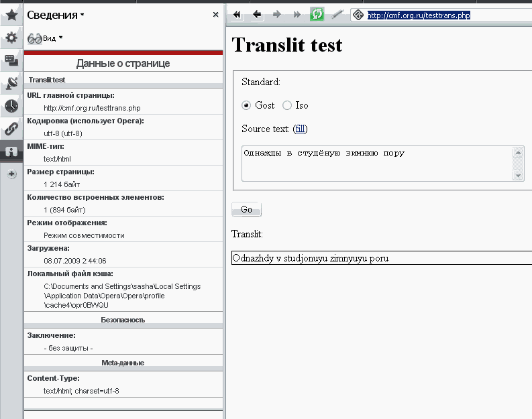This screenshot has height=419, width=532.
Task: Add a new panel with plus button
Action: 11,174
